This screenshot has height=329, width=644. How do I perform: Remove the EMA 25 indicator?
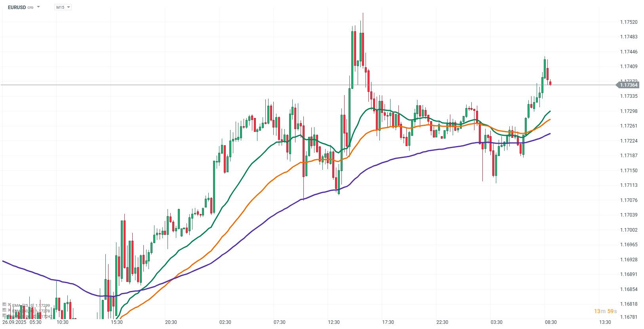(9, 304)
